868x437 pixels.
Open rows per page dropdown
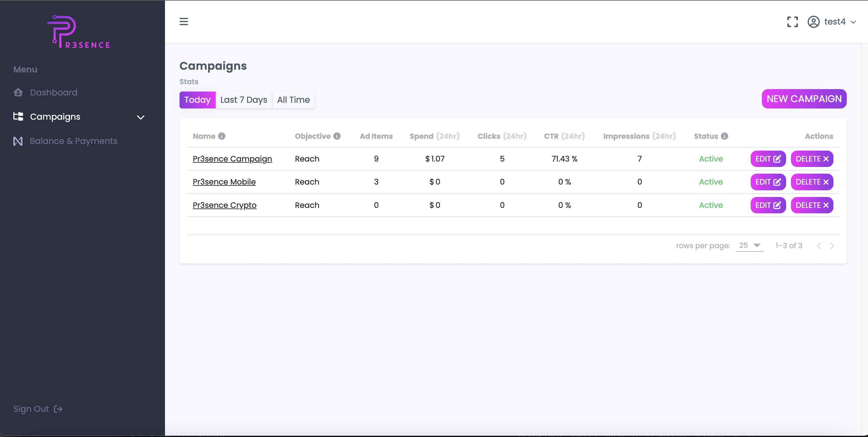750,245
